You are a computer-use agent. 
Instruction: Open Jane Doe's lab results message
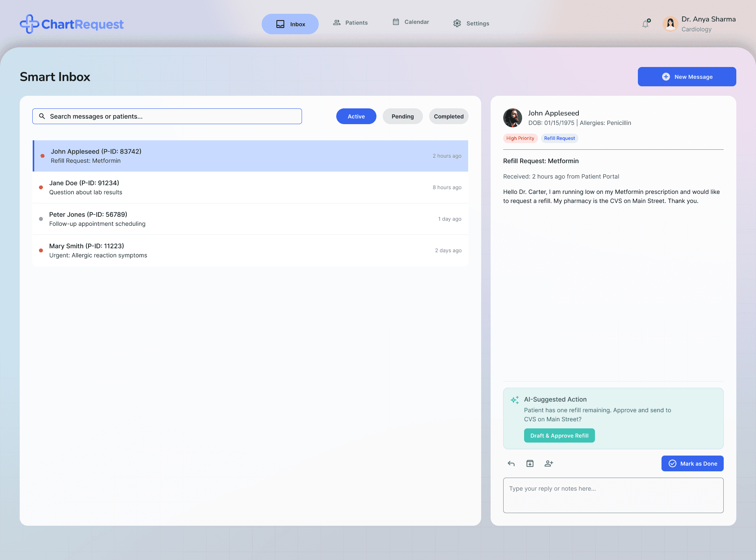pos(250,188)
